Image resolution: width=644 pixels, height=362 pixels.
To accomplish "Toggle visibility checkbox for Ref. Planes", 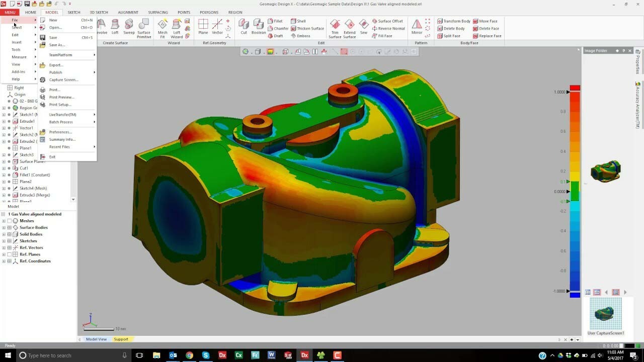I will pyautogui.click(x=9, y=254).
